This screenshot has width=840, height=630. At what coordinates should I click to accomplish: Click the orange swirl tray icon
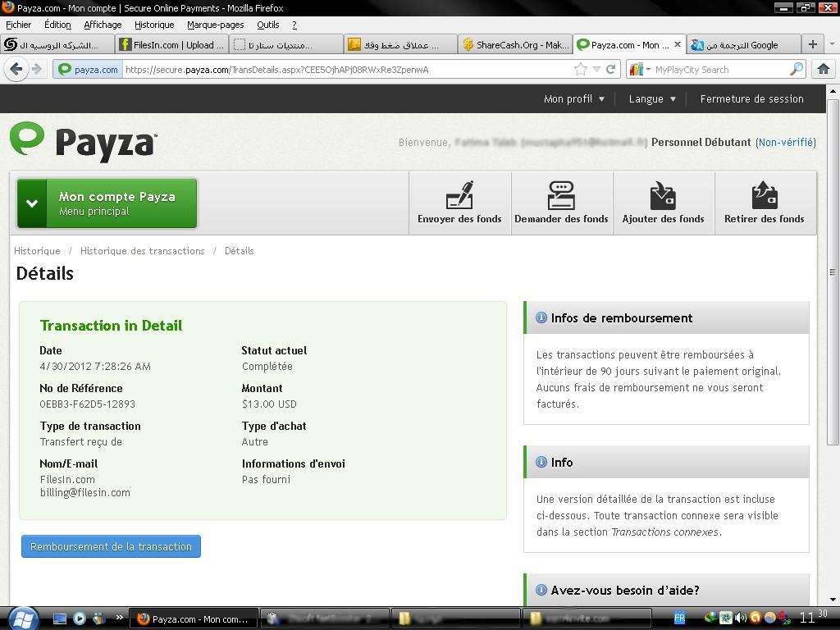point(756,619)
